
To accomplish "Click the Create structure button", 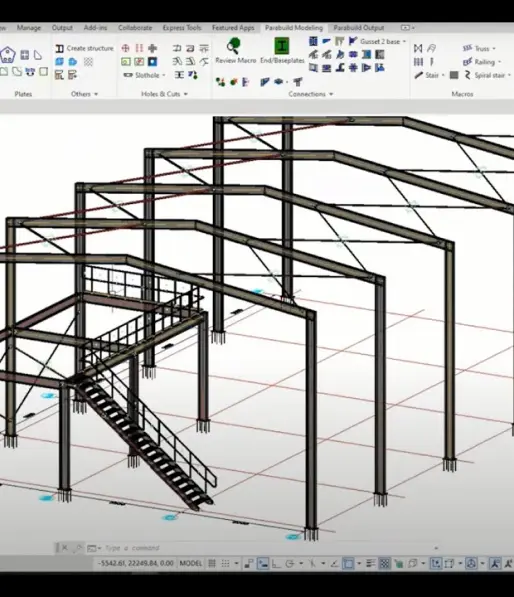I will pyautogui.click(x=85, y=48).
